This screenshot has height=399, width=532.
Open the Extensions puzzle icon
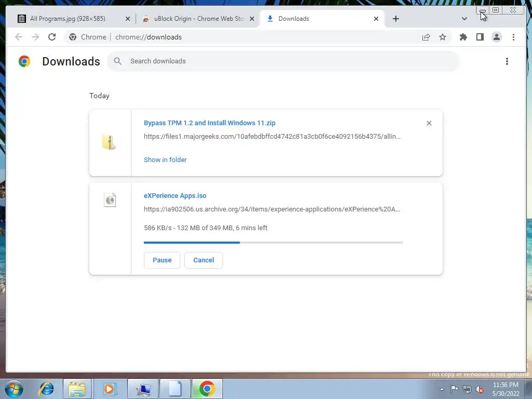click(x=463, y=37)
